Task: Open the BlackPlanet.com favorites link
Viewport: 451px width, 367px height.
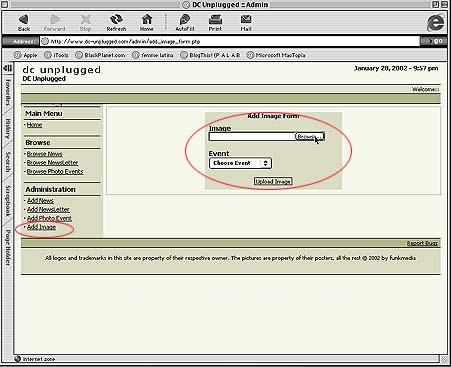Action: [x=100, y=55]
